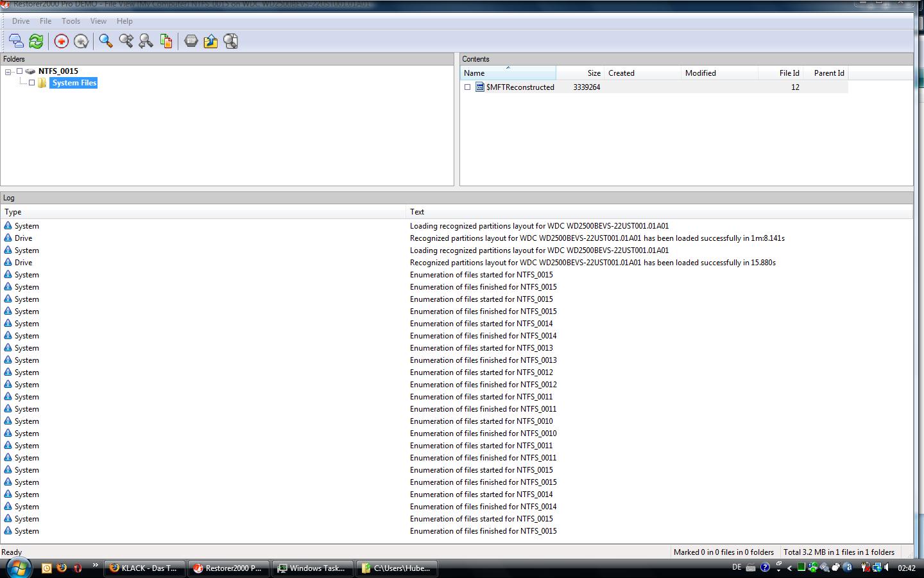Click status text Marked 0 in 0 files
Image resolution: width=924 pixels, height=578 pixels.
[x=723, y=552]
